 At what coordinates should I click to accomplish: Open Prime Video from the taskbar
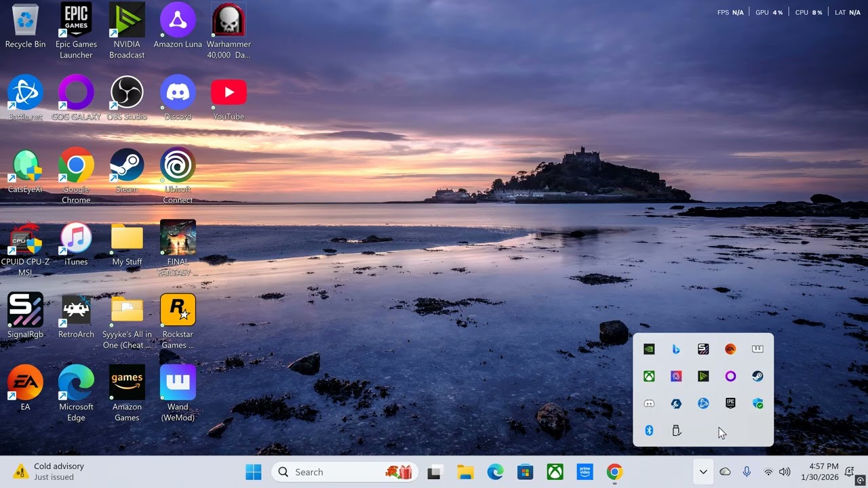coord(585,472)
